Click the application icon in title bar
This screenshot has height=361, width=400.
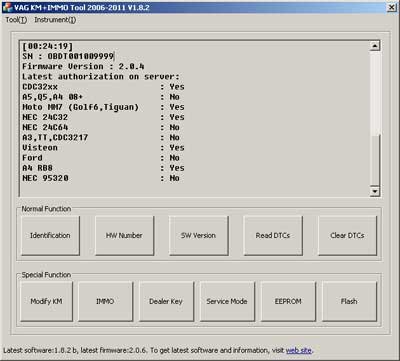pos(7,7)
